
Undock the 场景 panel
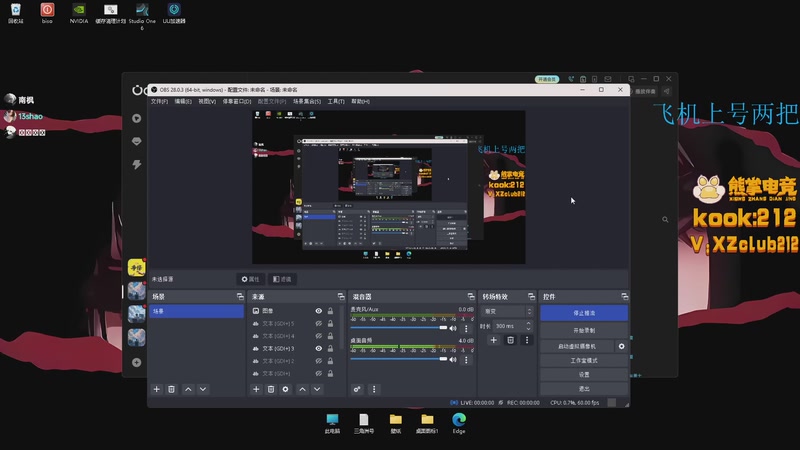240,296
